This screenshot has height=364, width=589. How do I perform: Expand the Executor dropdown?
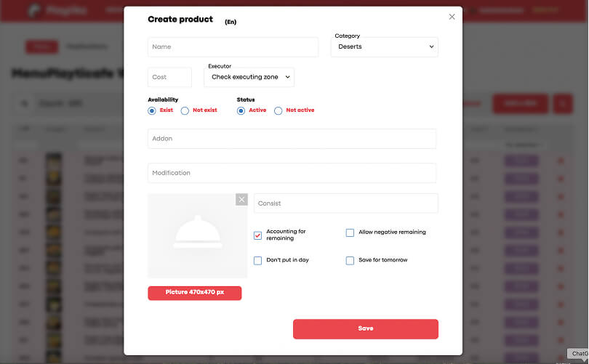click(x=249, y=77)
